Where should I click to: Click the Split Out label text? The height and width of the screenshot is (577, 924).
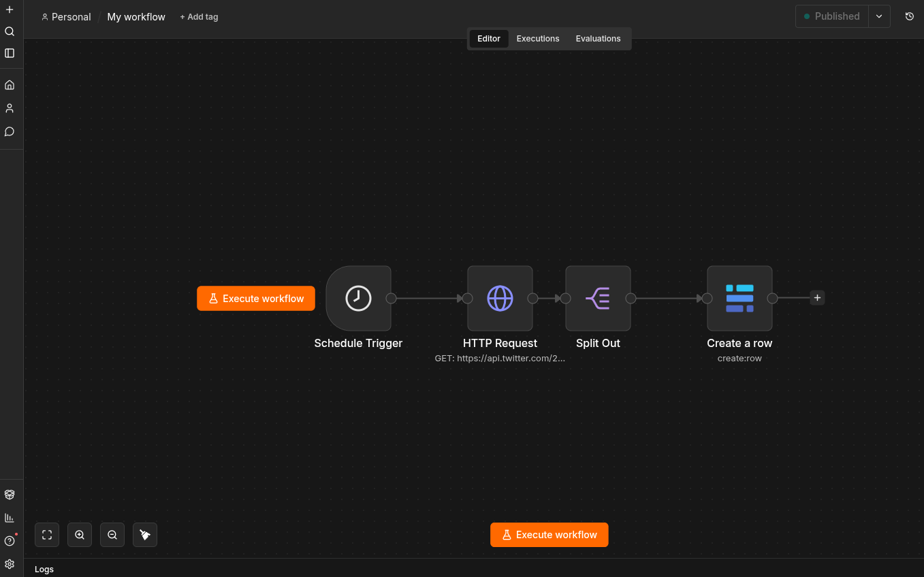click(598, 343)
